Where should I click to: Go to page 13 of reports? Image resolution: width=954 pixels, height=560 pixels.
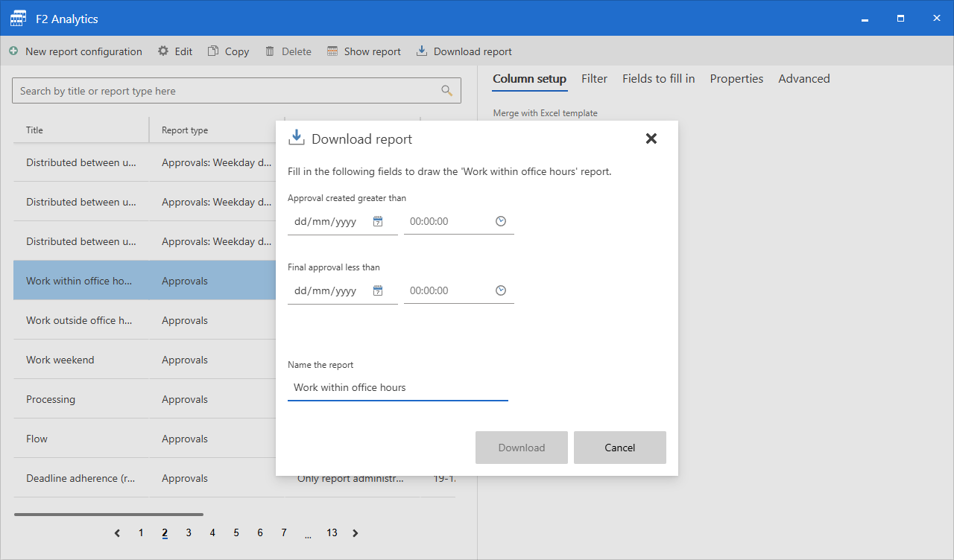tap(332, 533)
